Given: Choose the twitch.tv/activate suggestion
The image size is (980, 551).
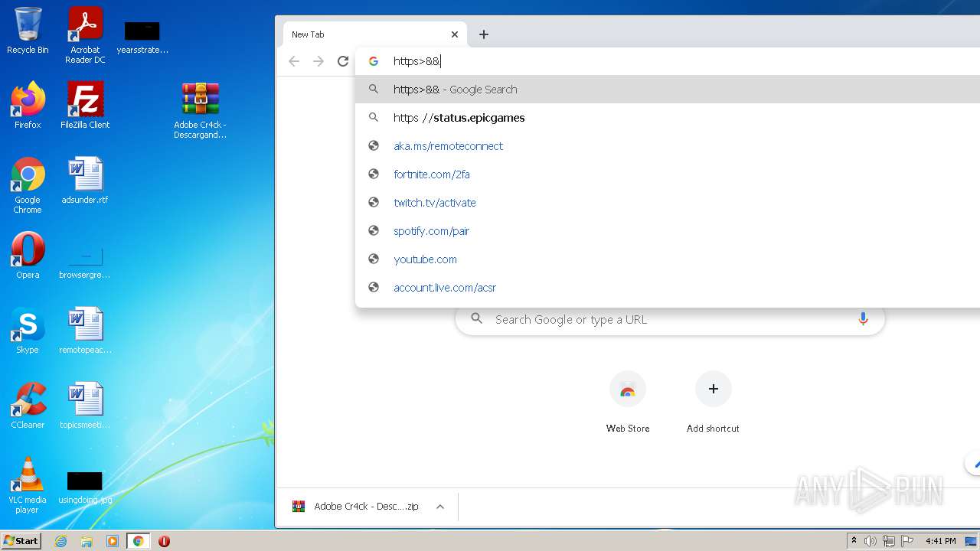Looking at the screenshot, I should (x=668, y=203).
